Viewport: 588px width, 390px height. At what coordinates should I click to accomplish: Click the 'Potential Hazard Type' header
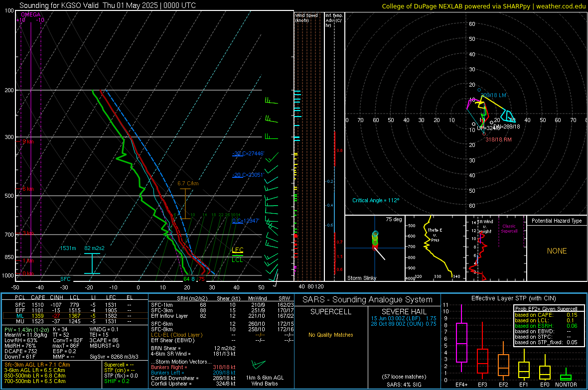point(557,221)
